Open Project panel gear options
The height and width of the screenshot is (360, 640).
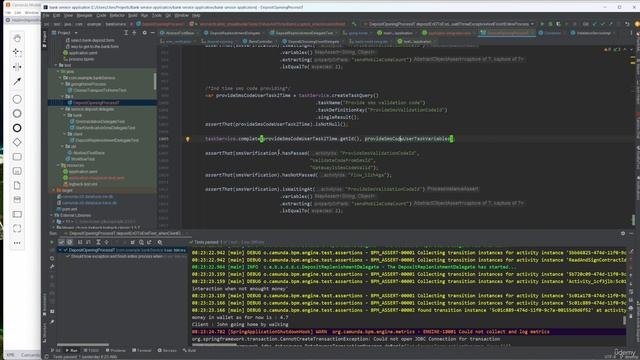[144, 33]
